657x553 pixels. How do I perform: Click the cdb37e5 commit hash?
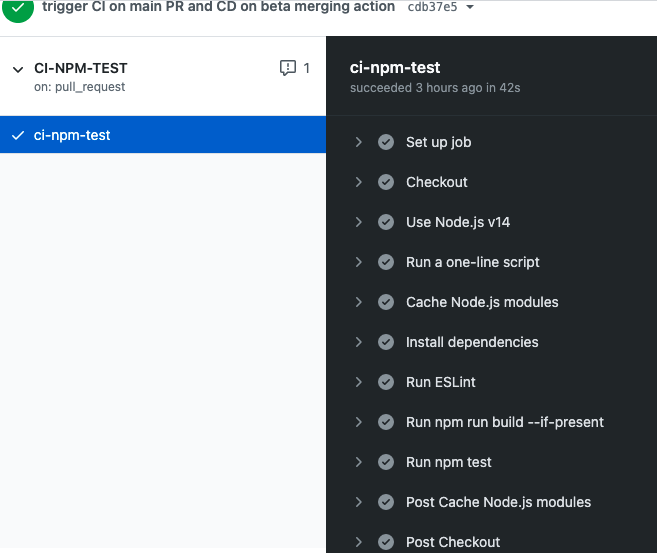tap(432, 7)
